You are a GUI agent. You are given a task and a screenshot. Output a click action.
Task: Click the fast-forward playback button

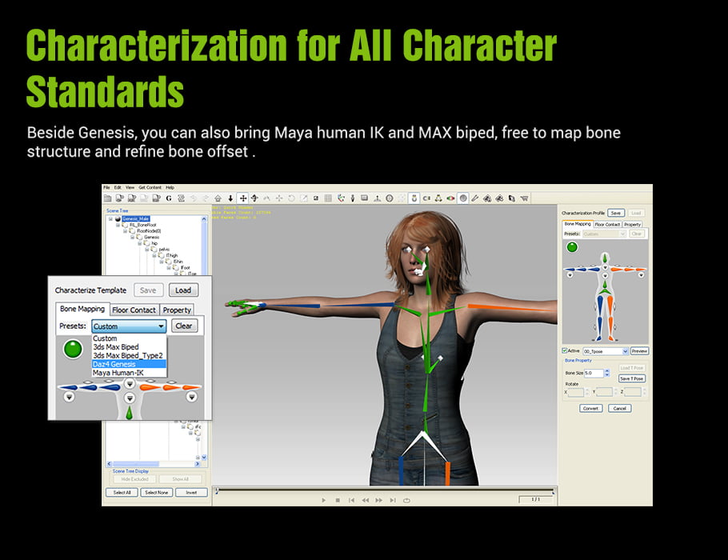point(379,500)
